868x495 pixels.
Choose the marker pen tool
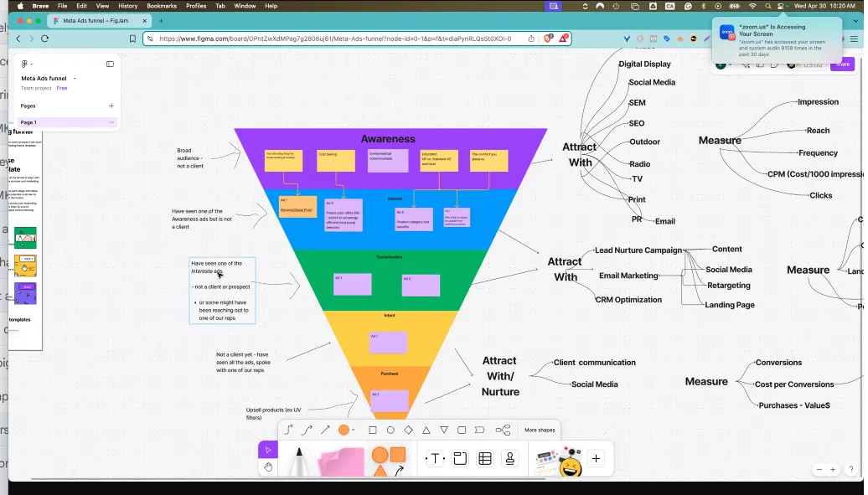299,461
